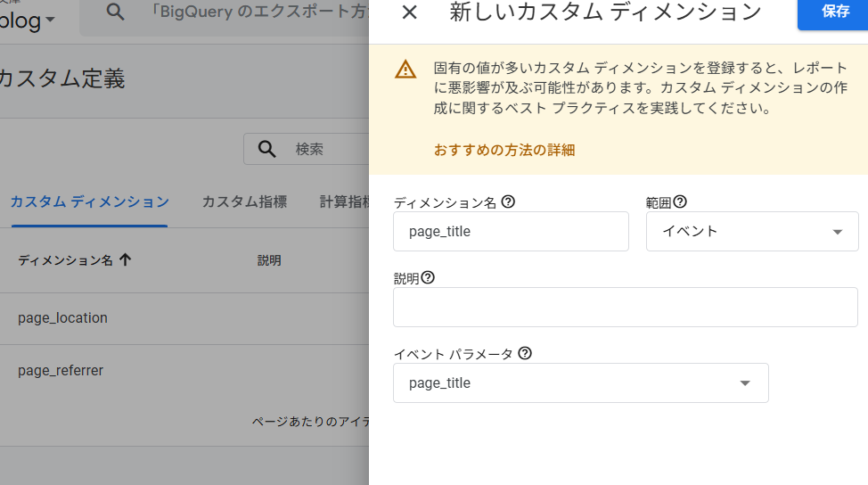The image size is (868, 485).
Task: Click the help icon next to 範囲
Action: point(680,202)
